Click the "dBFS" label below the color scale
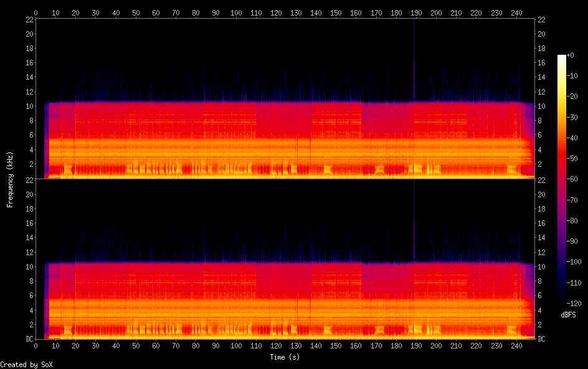 pyautogui.click(x=568, y=315)
